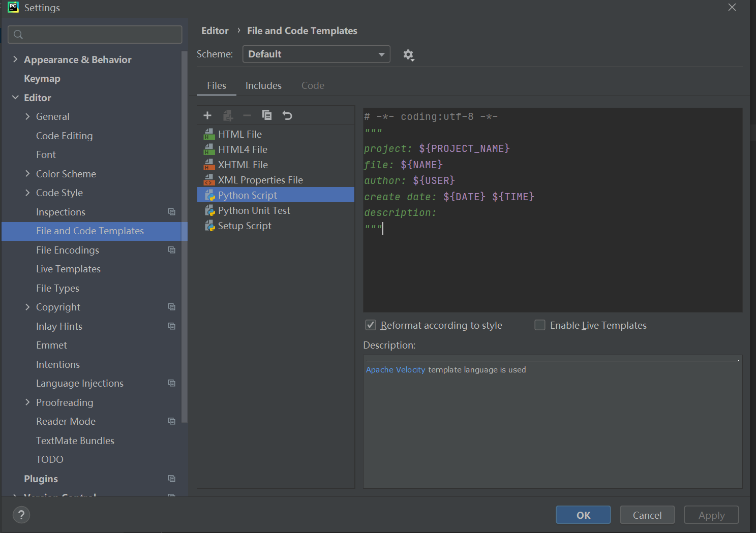Expand the Proofreading subsection

27,402
